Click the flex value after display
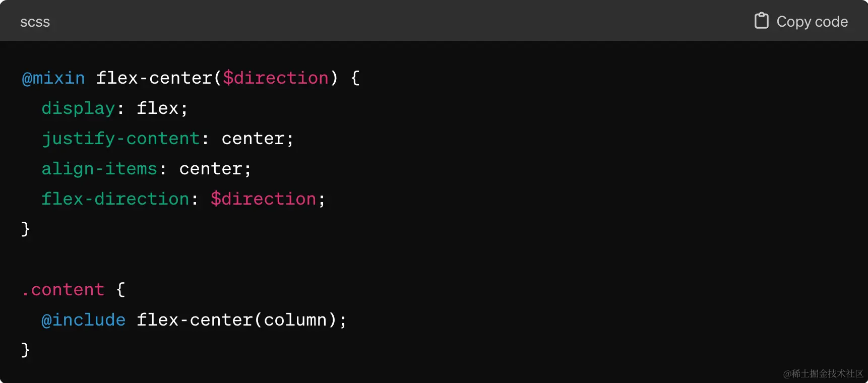 pos(157,108)
